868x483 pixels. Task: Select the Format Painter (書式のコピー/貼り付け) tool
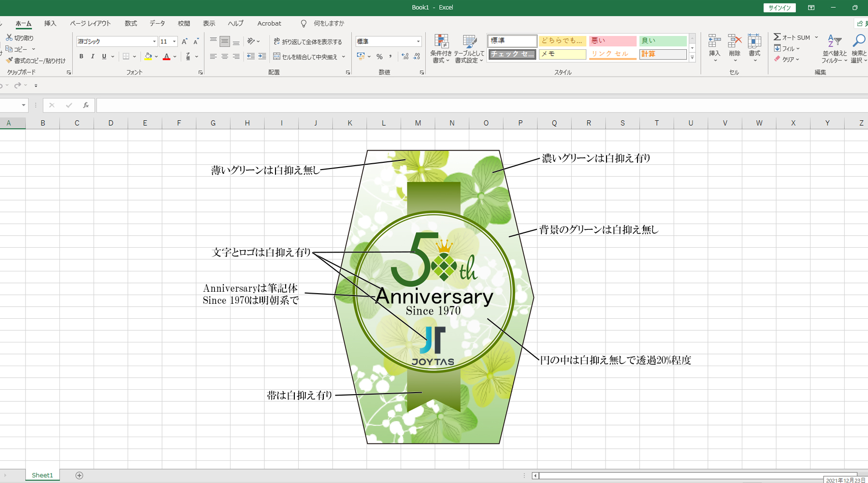(36, 60)
